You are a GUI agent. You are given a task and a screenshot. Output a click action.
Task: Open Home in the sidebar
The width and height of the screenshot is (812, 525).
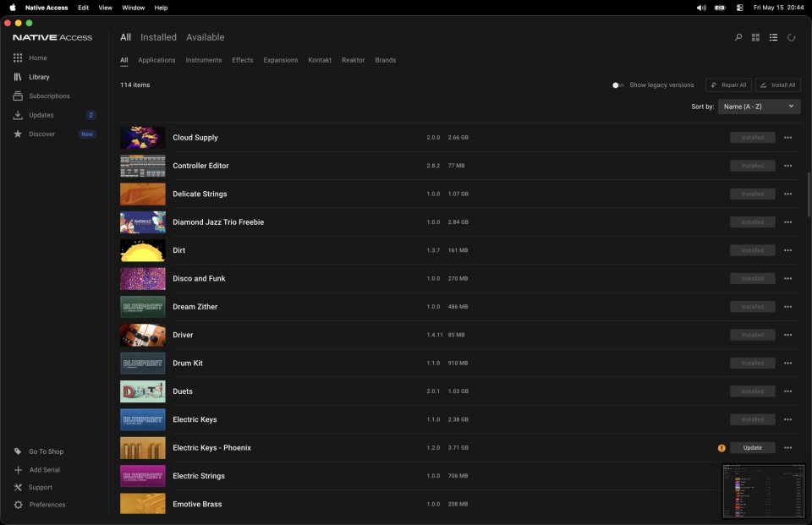(38, 58)
